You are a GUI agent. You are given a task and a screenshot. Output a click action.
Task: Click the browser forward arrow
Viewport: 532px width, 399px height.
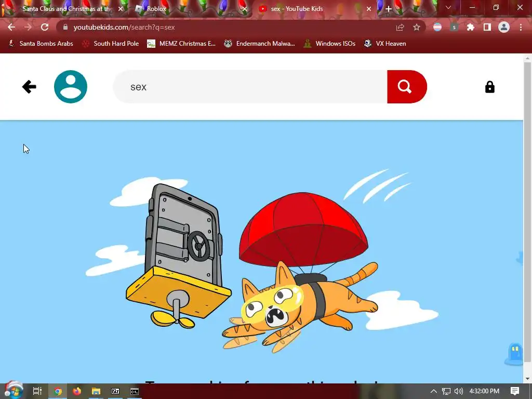click(28, 27)
